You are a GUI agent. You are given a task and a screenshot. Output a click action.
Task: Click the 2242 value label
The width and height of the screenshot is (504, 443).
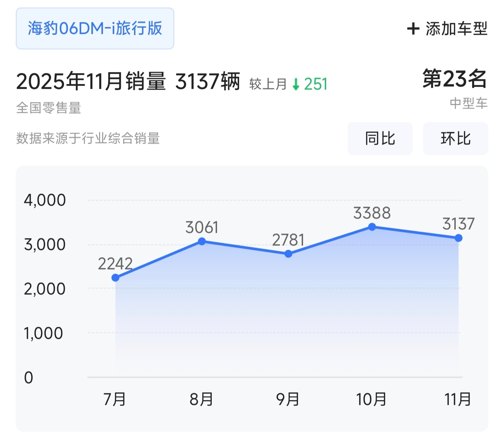[x=115, y=264]
